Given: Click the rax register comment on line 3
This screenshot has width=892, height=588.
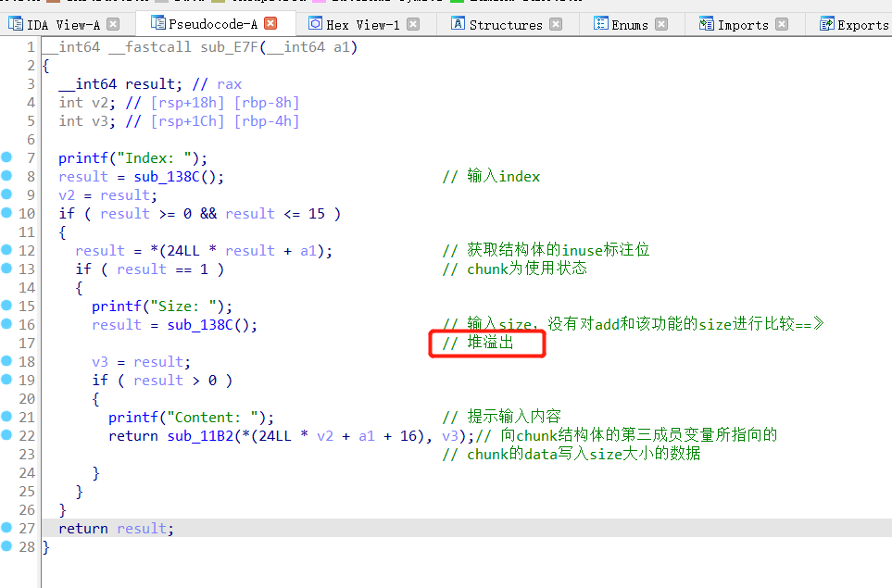Looking at the screenshot, I should tap(230, 84).
